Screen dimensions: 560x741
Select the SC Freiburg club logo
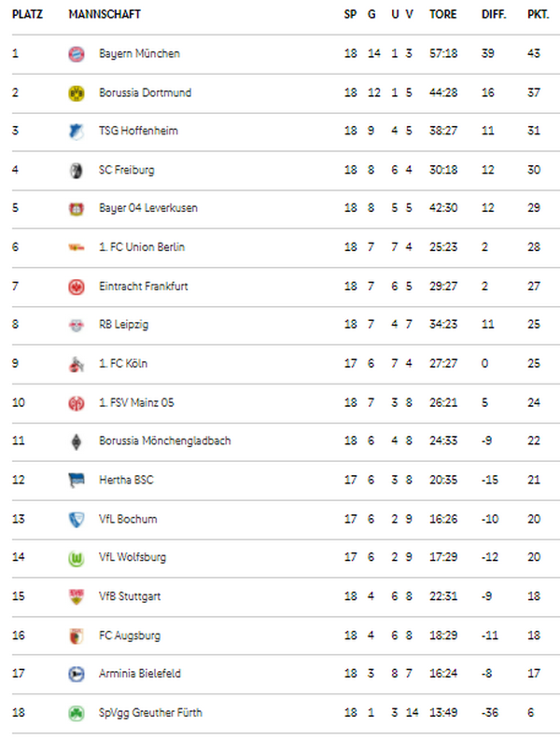(77, 170)
